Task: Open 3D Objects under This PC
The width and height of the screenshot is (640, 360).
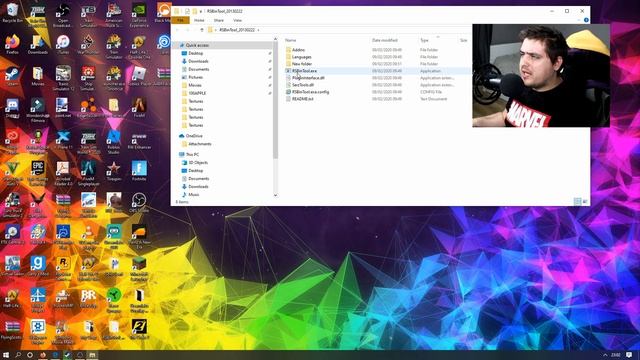Action: [195, 162]
